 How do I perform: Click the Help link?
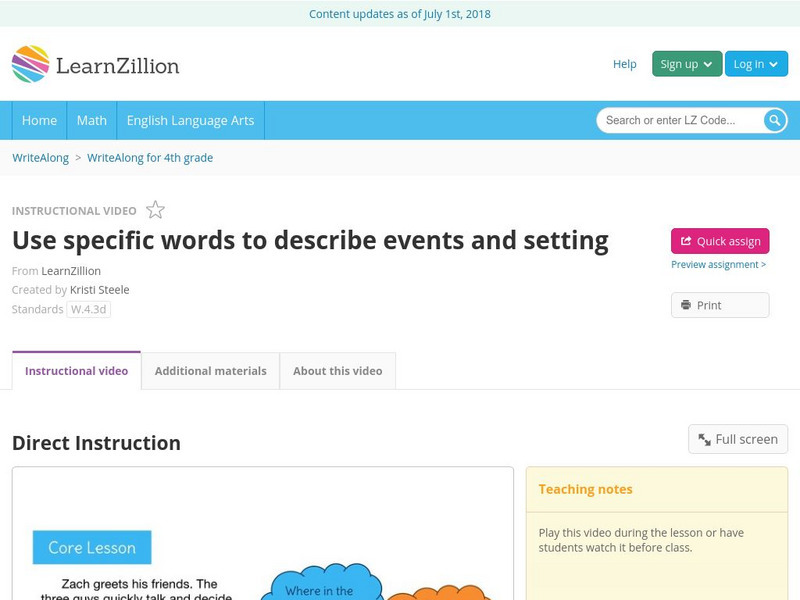tap(624, 64)
